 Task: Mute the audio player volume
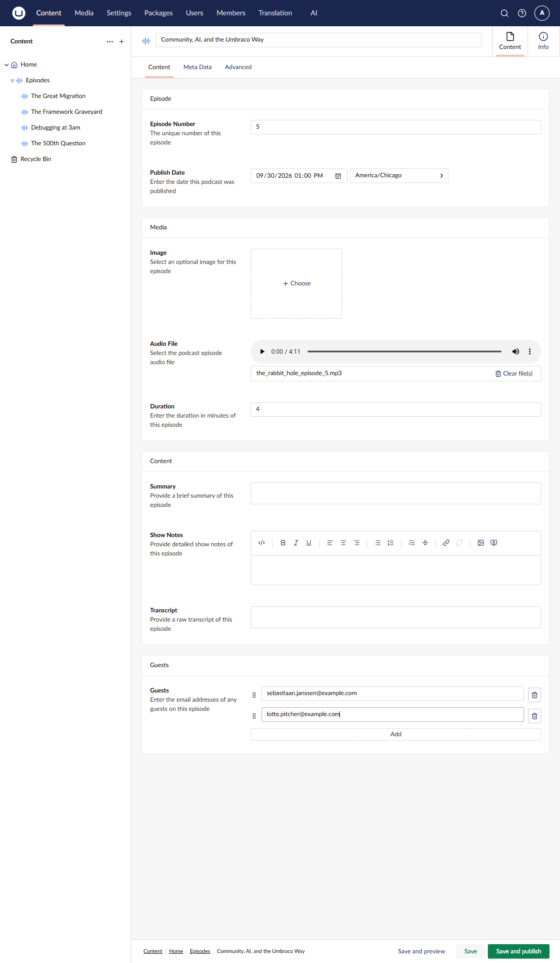tap(516, 351)
